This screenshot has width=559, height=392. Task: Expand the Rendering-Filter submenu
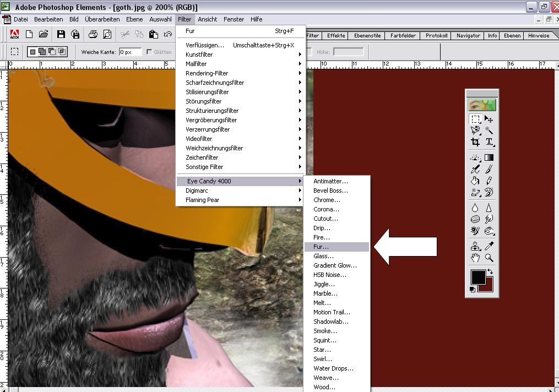pos(241,73)
